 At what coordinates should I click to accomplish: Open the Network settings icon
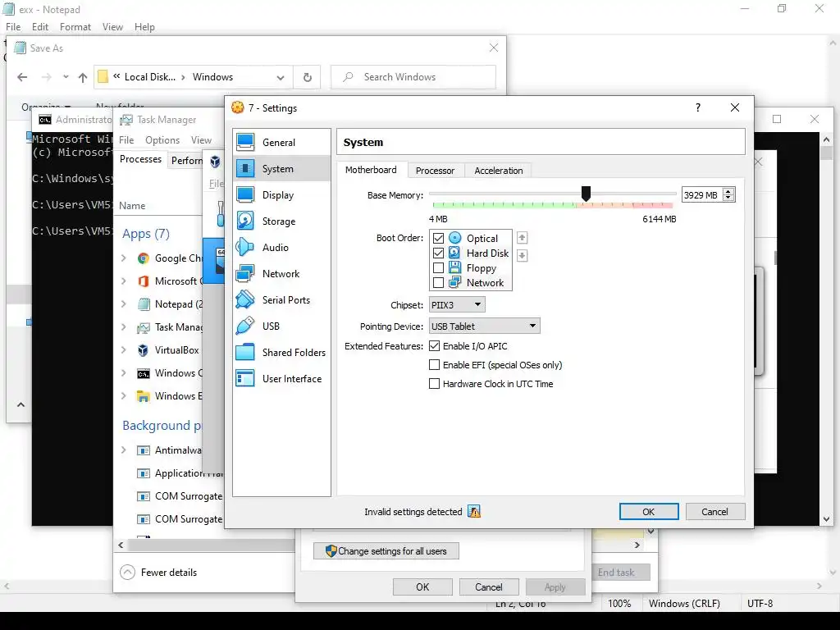coord(245,274)
